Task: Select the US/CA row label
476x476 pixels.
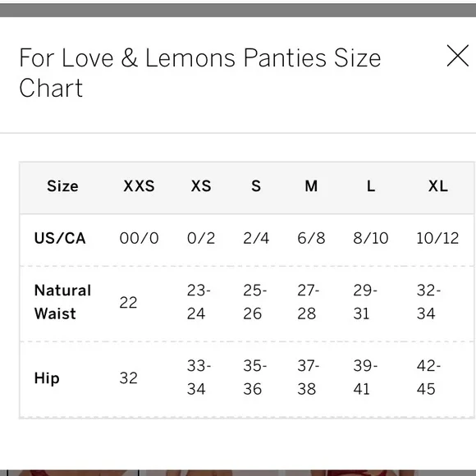Action: (x=60, y=238)
